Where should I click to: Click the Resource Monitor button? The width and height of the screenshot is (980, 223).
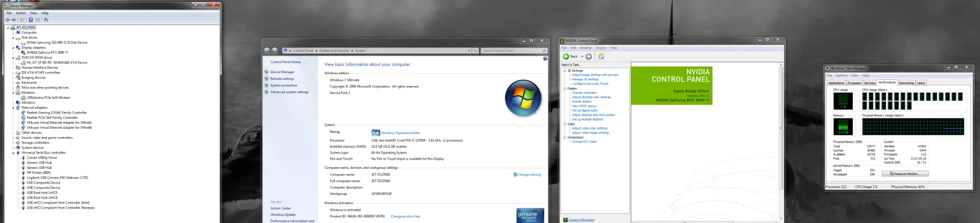tap(906, 174)
